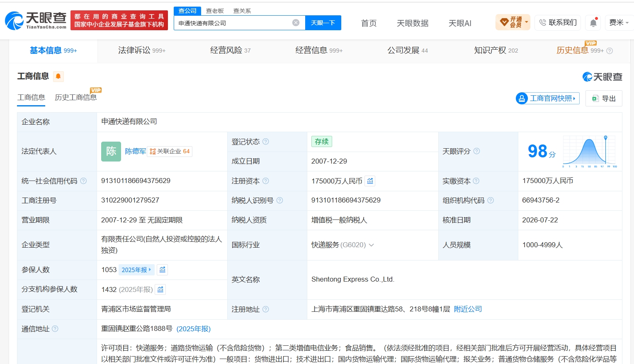Open help icon beside 注册地址
The height and width of the screenshot is (364, 634).
click(266, 309)
